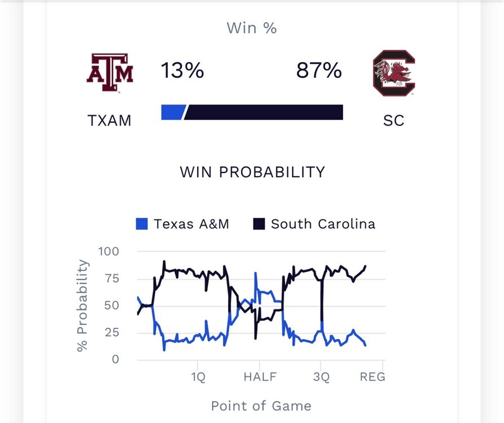This screenshot has width=504, height=423.
Task: Toggle the Texas A&M legend square
Action: (x=142, y=224)
